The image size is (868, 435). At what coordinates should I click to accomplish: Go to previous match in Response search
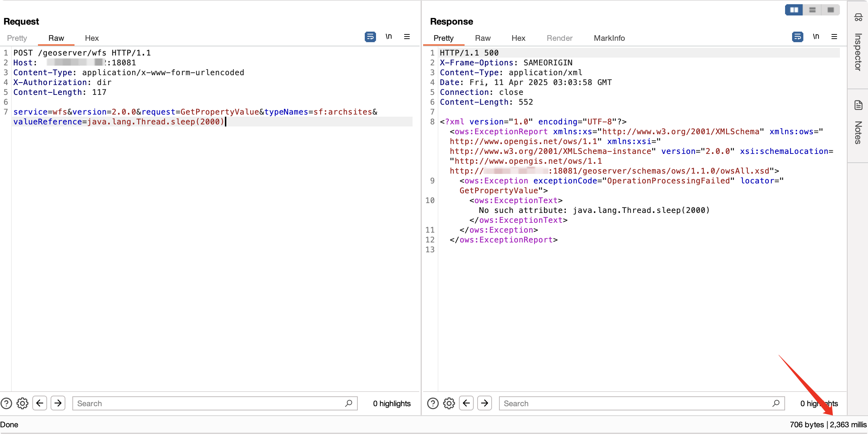point(466,403)
